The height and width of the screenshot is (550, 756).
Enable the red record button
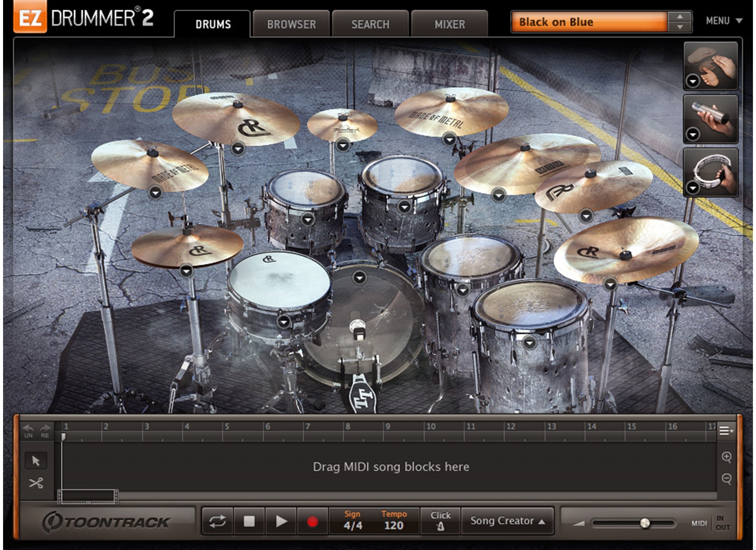312,521
